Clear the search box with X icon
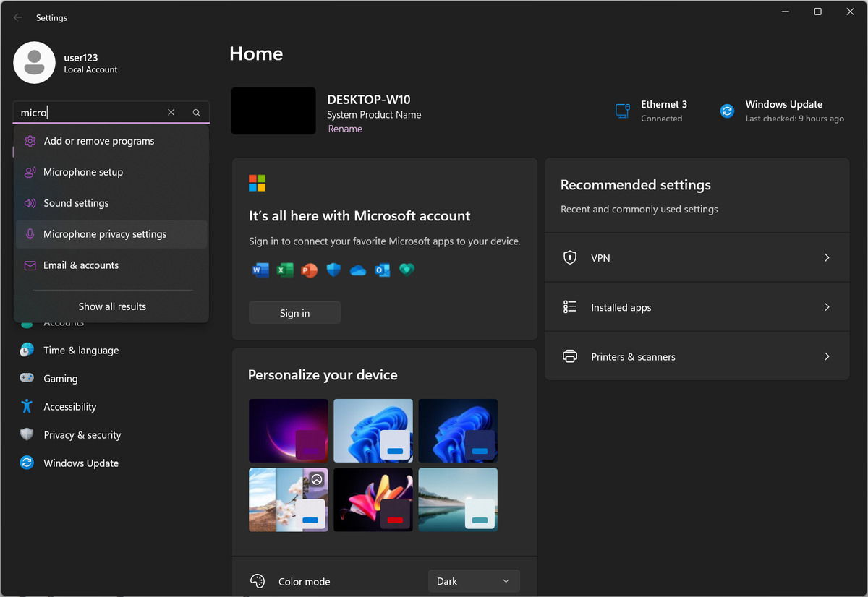This screenshot has height=597, width=868. (x=171, y=112)
